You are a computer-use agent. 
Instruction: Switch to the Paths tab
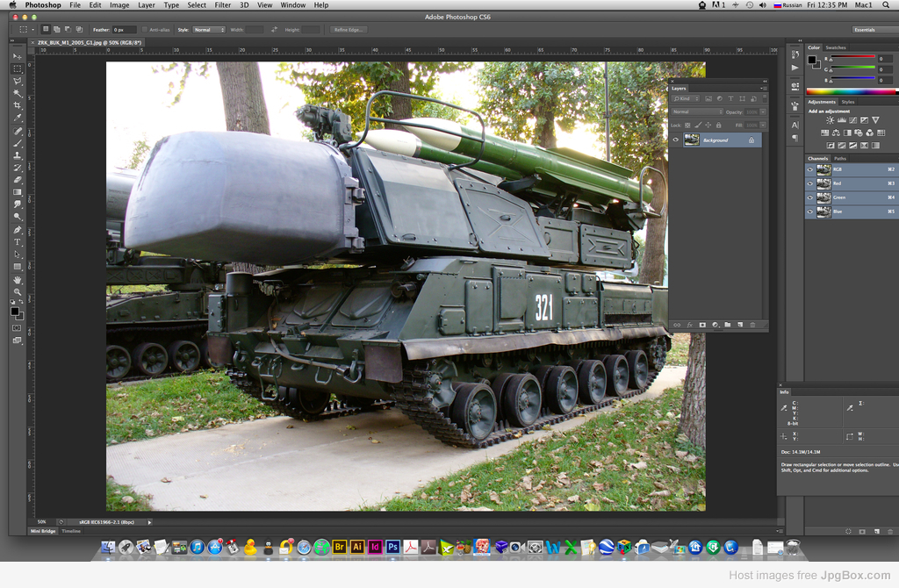840,159
